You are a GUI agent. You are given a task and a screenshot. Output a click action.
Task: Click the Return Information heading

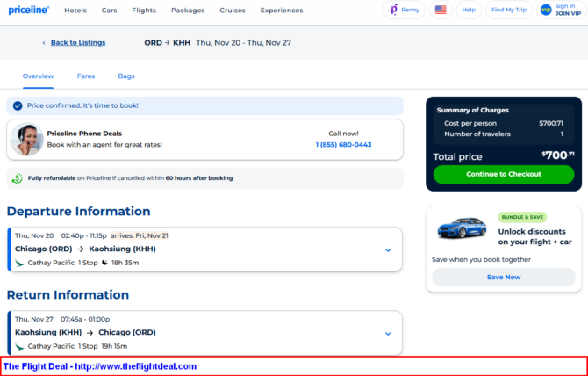[68, 295]
